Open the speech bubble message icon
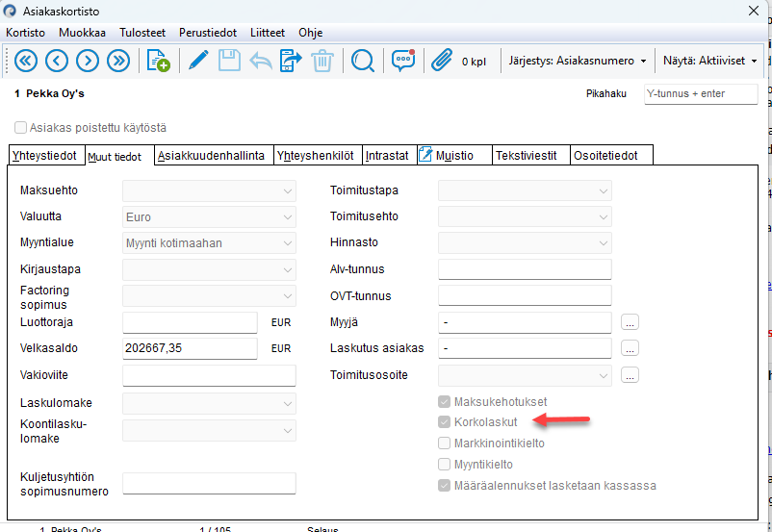 point(403,61)
